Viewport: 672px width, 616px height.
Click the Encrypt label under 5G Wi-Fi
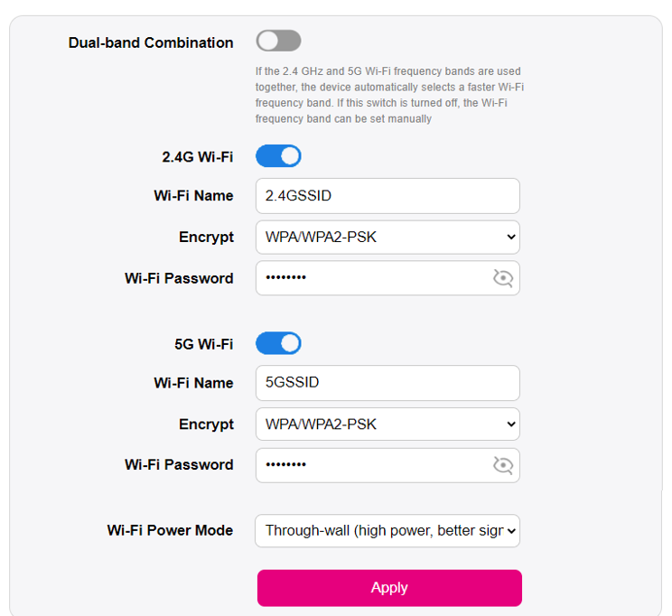(206, 425)
